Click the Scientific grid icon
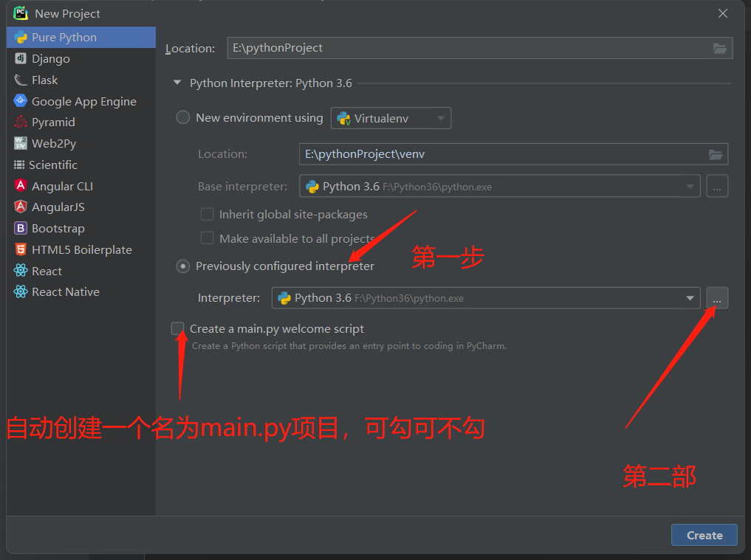Viewport: 751px width, 560px height. [x=19, y=165]
